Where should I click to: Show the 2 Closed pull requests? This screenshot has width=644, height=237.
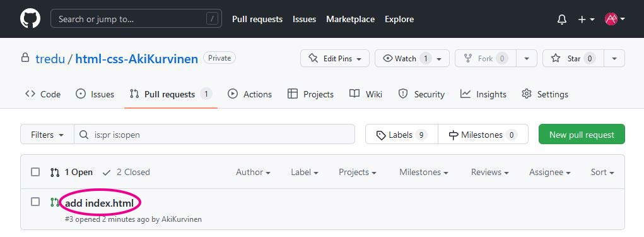[126, 173]
